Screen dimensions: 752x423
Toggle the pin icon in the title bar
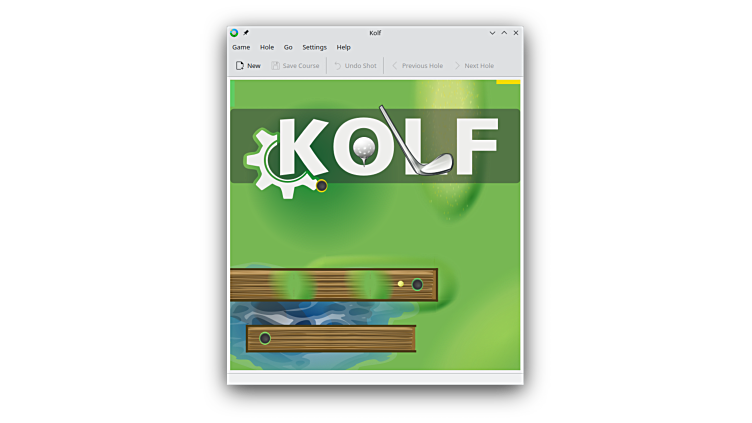246,33
